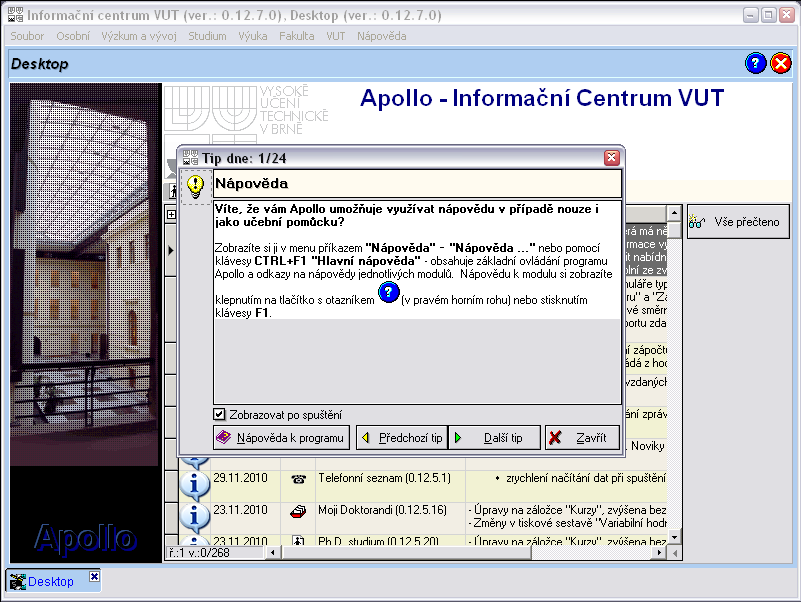Open the Výuka menu

pos(253,36)
